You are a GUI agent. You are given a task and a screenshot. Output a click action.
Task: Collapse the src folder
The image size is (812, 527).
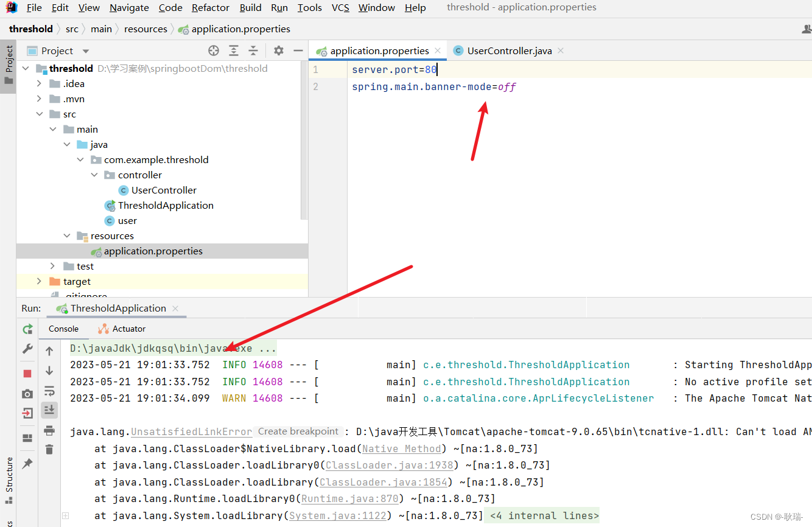[x=39, y=114]
